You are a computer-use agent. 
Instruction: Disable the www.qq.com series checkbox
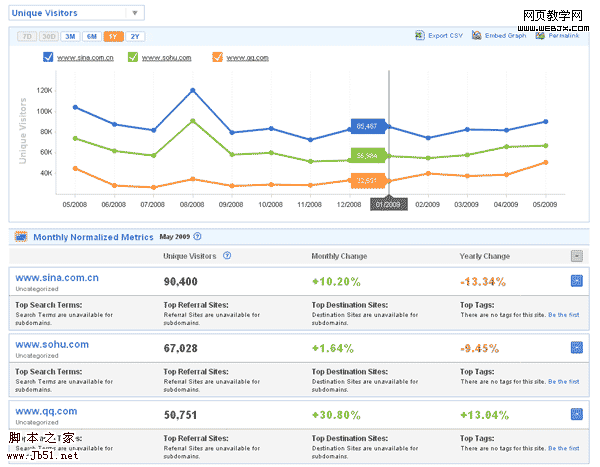tap(217, 58)
